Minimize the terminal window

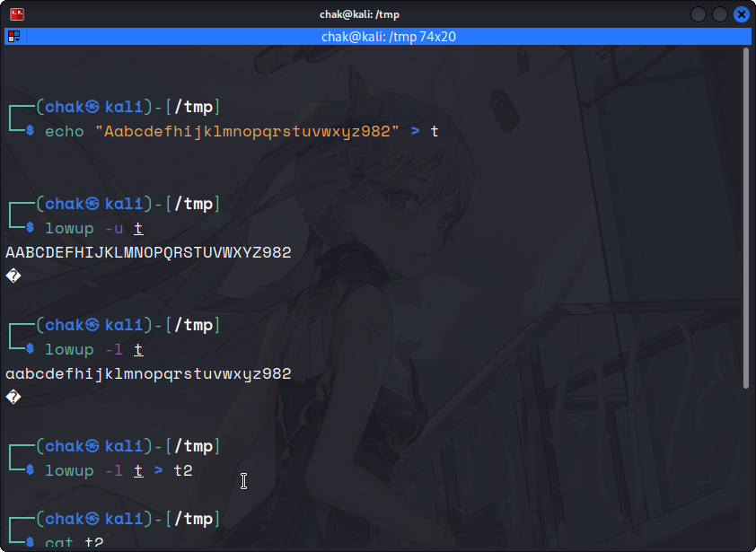click(699, 14)
